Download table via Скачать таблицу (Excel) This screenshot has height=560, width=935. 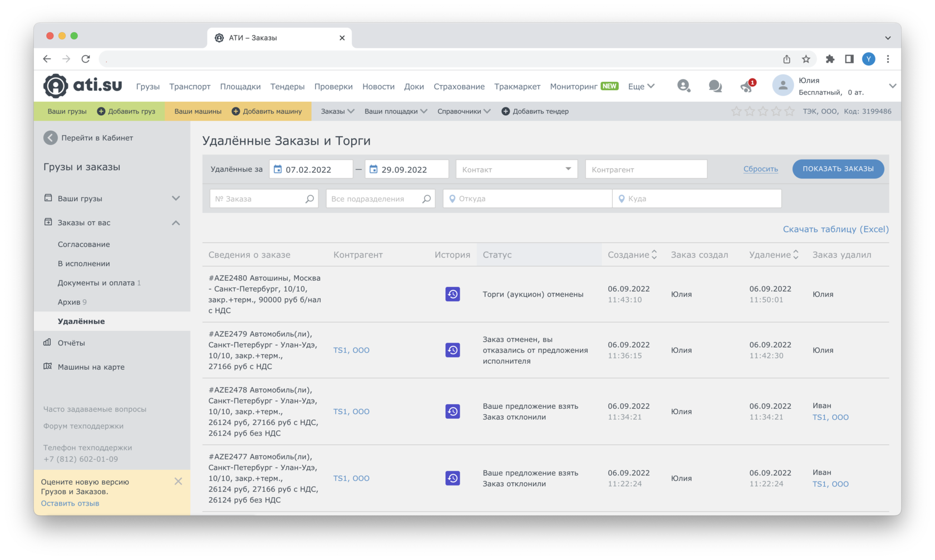(835, 229)
